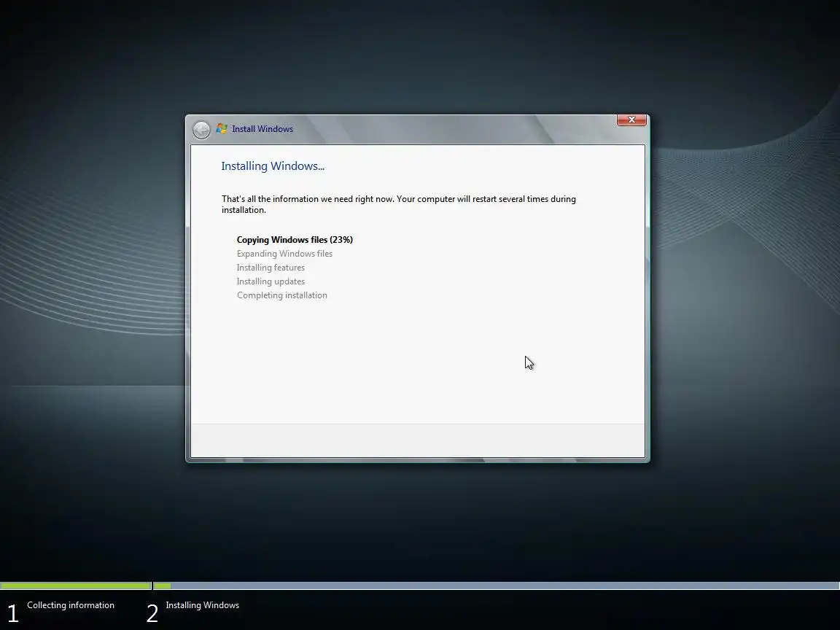The image size is (840, 630).
Task: Click the 'Collecting information' stage label
Action: tap(71, 604)
